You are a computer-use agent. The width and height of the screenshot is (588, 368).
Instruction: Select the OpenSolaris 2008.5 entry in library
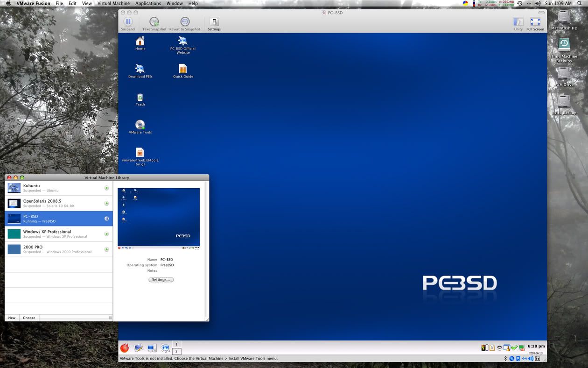pos(59,204)
